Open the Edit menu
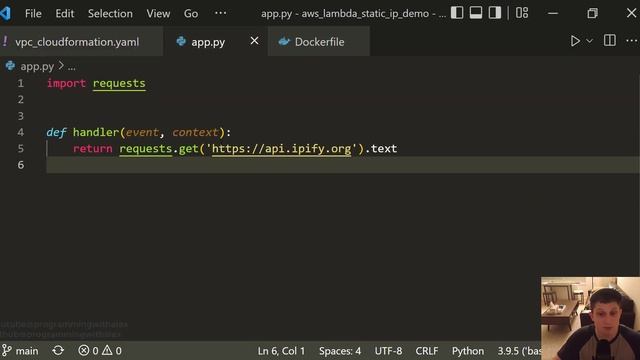Viewport: 640px width, 360px height. 65,13
